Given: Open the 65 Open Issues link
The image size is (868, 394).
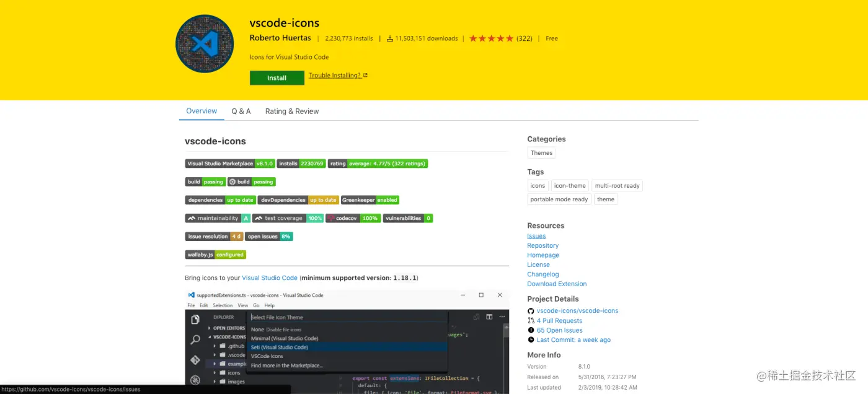Looking at the screenshot, I should click(x=560, y=330).
